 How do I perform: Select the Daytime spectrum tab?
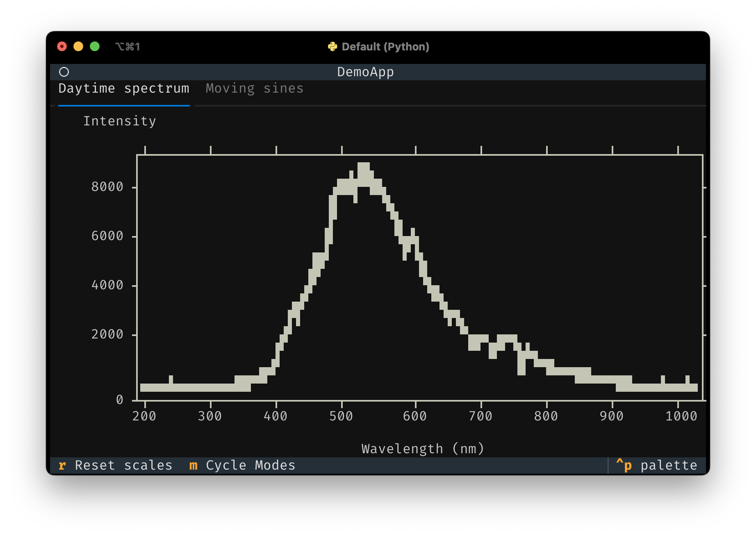point(124,88)
